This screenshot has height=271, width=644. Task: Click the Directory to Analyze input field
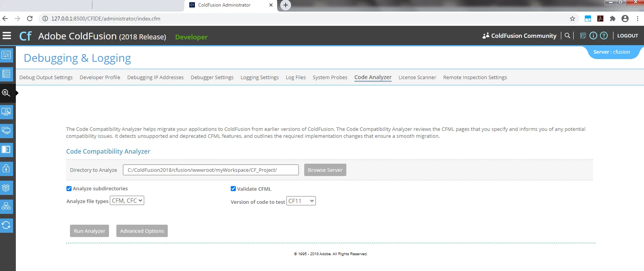(x=211, y=170)
